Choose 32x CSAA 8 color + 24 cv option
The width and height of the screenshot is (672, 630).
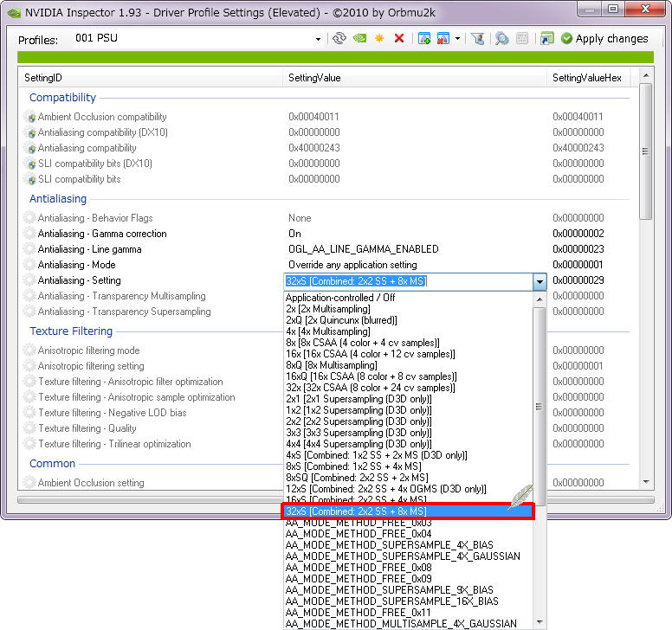point(409,388)
